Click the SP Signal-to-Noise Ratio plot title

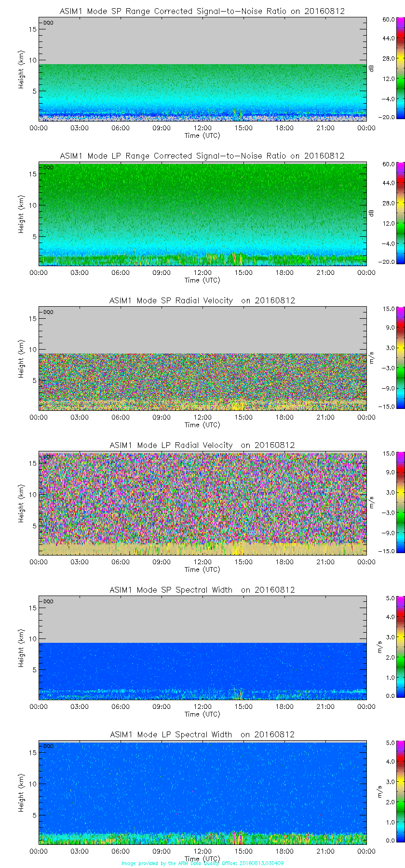pyautogui.click(x=202, y=11)
